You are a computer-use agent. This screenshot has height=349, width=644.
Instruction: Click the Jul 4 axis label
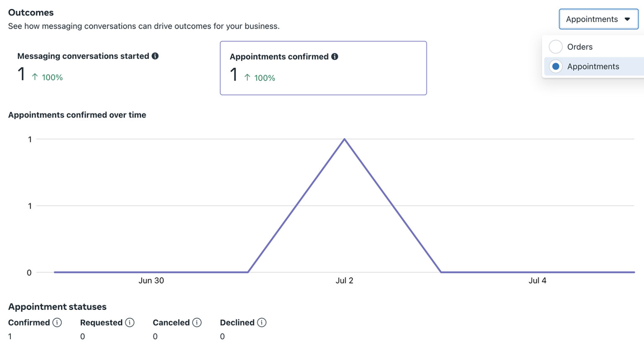(537, 281)
